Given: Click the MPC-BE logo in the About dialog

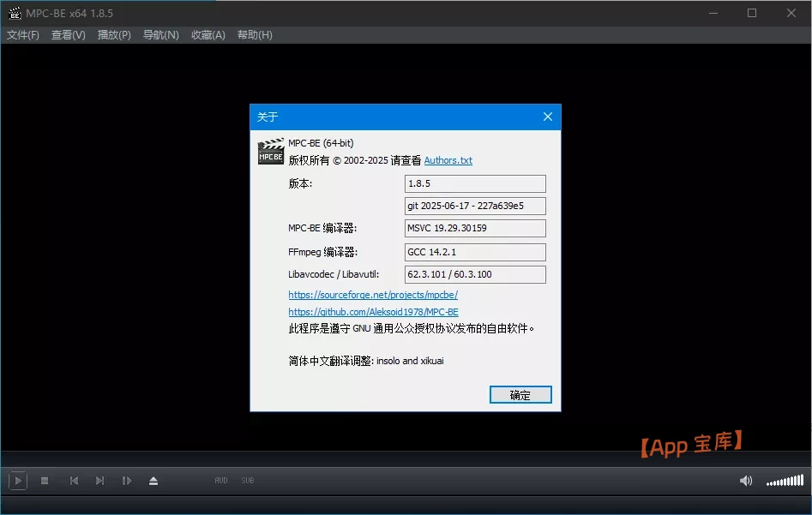Looking at the screenshot, I should point(270,151).
